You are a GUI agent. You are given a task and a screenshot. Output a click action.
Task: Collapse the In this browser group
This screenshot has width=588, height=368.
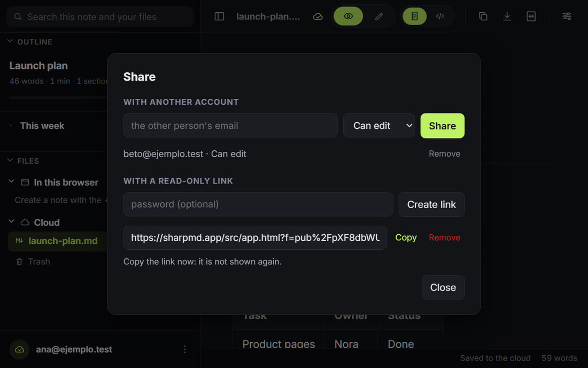tap(12, 181)
